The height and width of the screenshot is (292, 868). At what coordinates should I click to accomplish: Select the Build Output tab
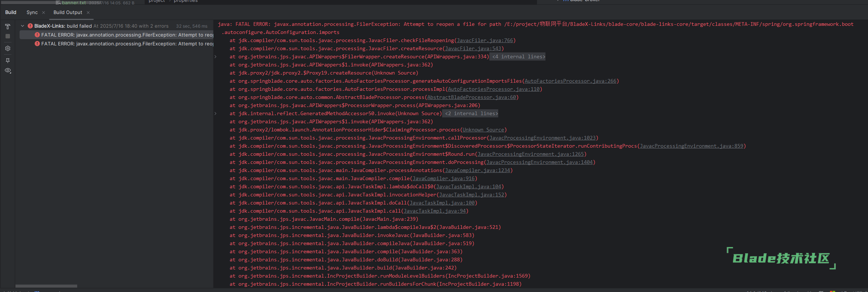click(68, 13)
